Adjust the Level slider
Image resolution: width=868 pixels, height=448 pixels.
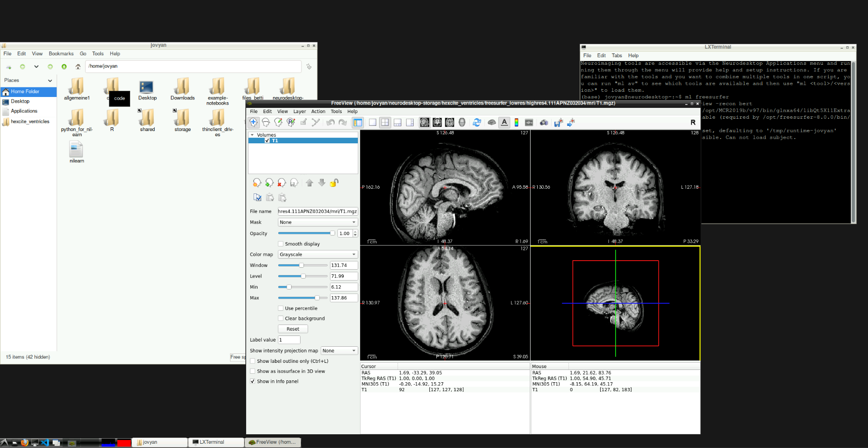coord(303,276)
